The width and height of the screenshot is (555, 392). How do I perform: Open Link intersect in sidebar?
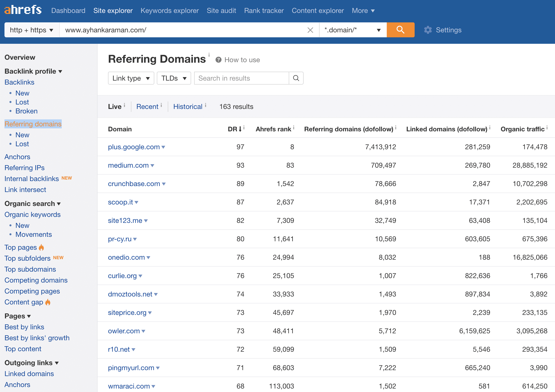[25, 190]
